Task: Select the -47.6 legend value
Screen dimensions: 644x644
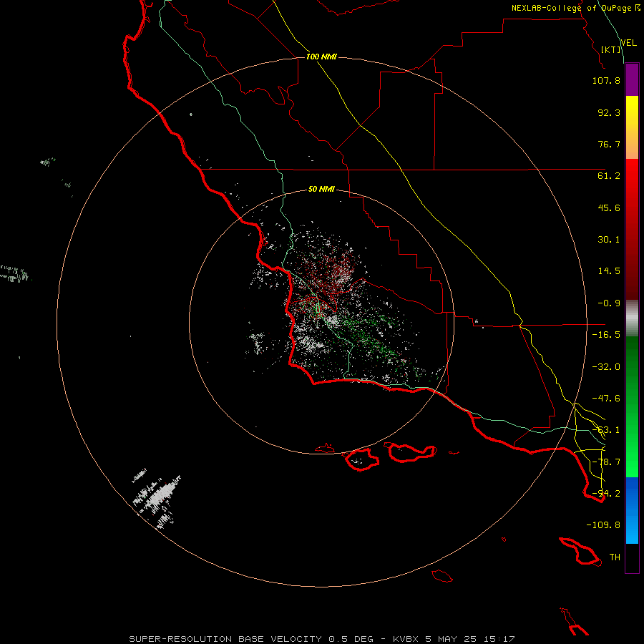Action: pyautogui.click(x=606, y=399)
